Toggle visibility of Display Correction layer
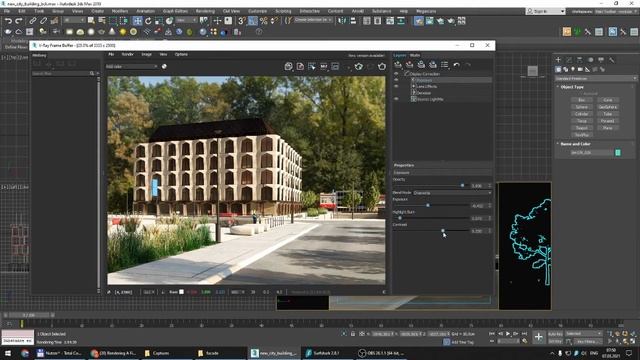 396,74
